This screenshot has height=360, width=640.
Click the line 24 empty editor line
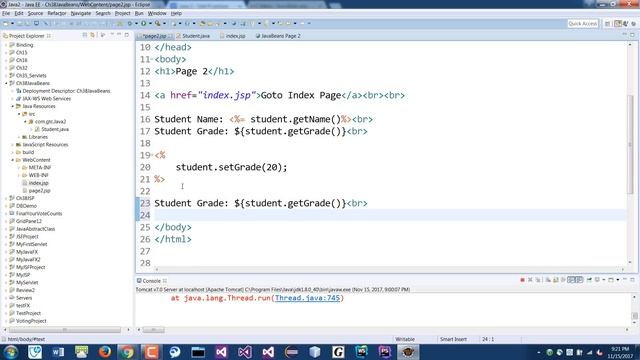[x=390, y=215]
